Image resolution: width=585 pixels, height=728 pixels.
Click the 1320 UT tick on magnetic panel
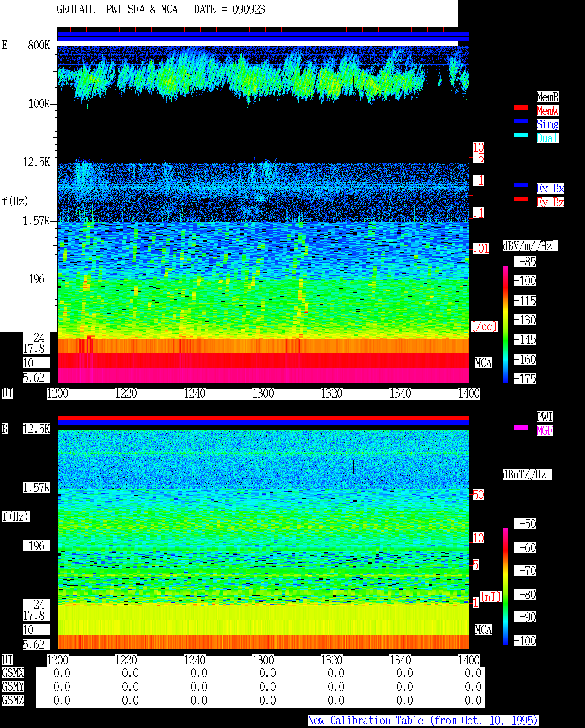[332, 660]
